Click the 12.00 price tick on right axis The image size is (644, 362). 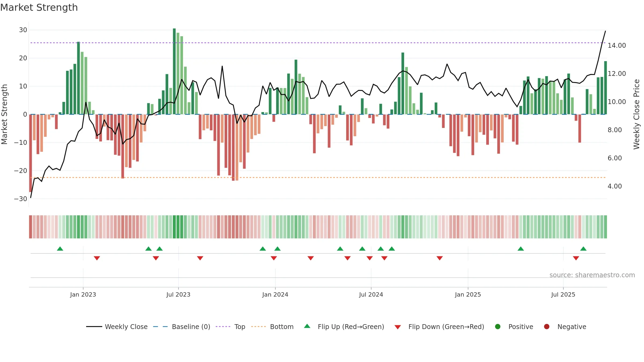(617, 74)
